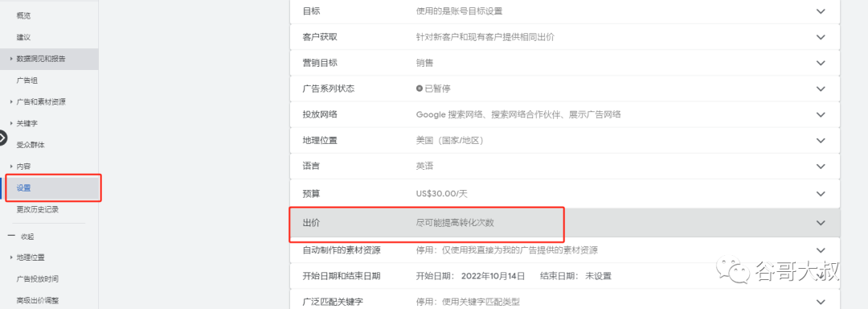This screenshot has height=309, width=868.
Task: Click 停用：使用关键字匹配类型 text
Action: tap(469, 302)
